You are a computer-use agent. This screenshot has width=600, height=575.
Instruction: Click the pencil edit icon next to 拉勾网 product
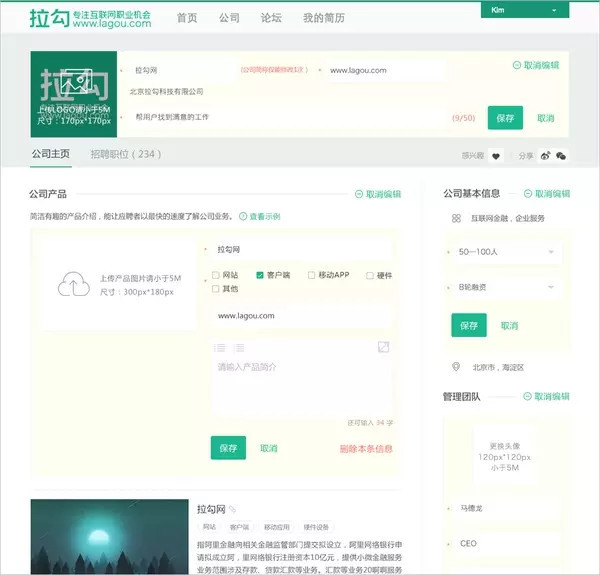pos(232,509)
